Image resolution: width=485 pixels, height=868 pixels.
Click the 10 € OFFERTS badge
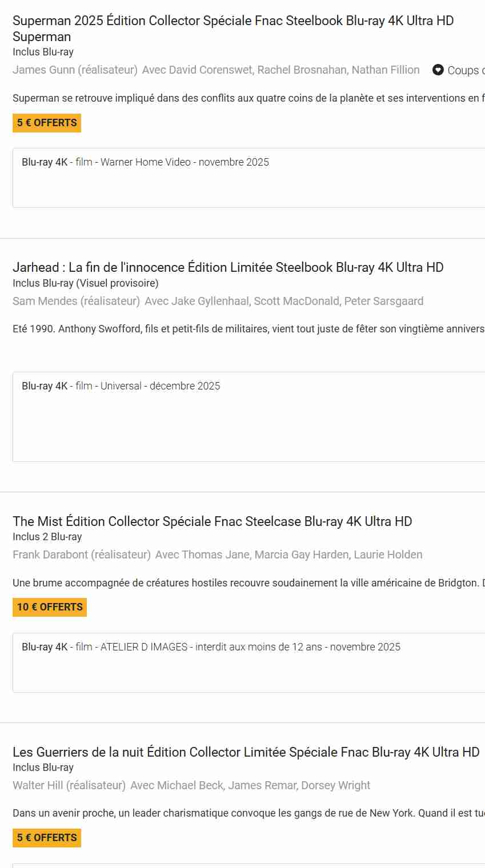(x=50, y=607)
